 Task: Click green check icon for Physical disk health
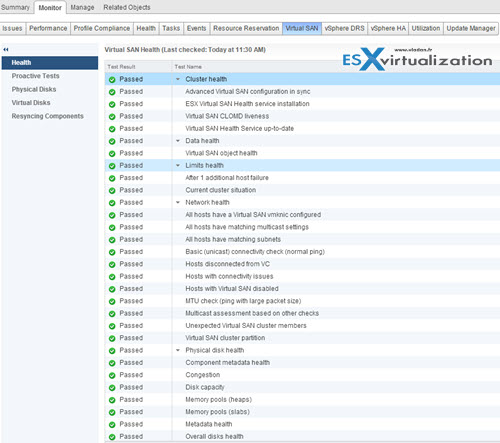click(x=112, y=351)
